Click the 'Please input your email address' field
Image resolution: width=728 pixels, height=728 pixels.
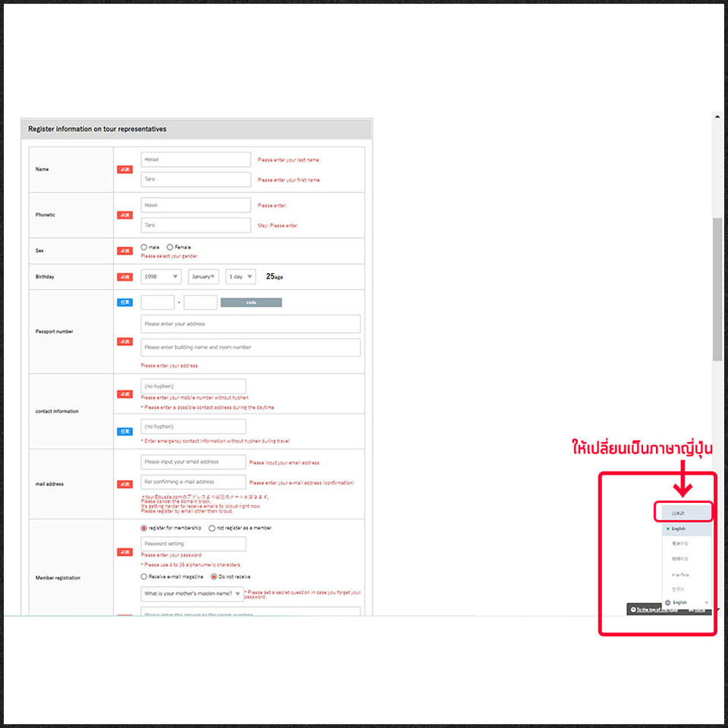[x=193, y=462]
